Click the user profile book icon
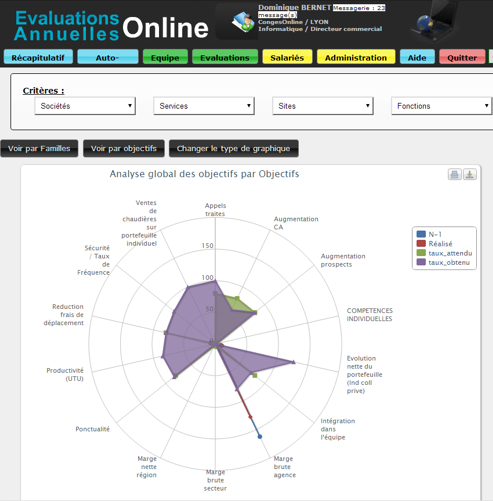493x501 pixels. 243,22
